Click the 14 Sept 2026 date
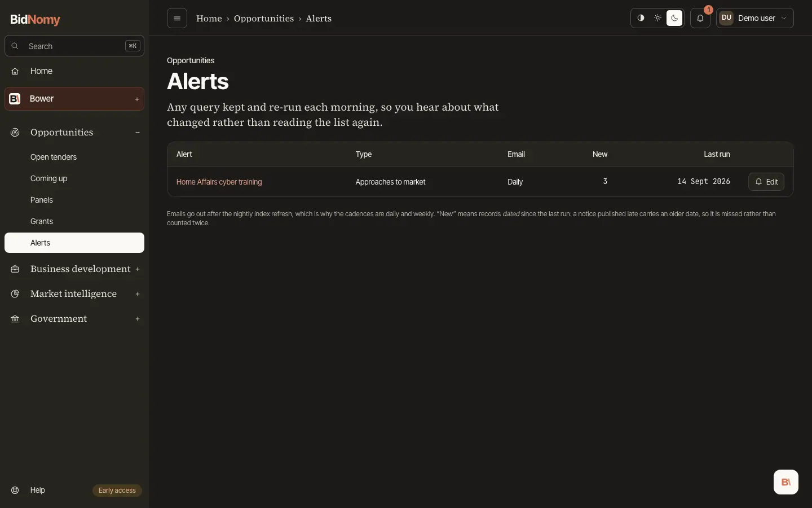Image resolution: width=812 pixels, height=508 pixels. [x=704, y=182]
